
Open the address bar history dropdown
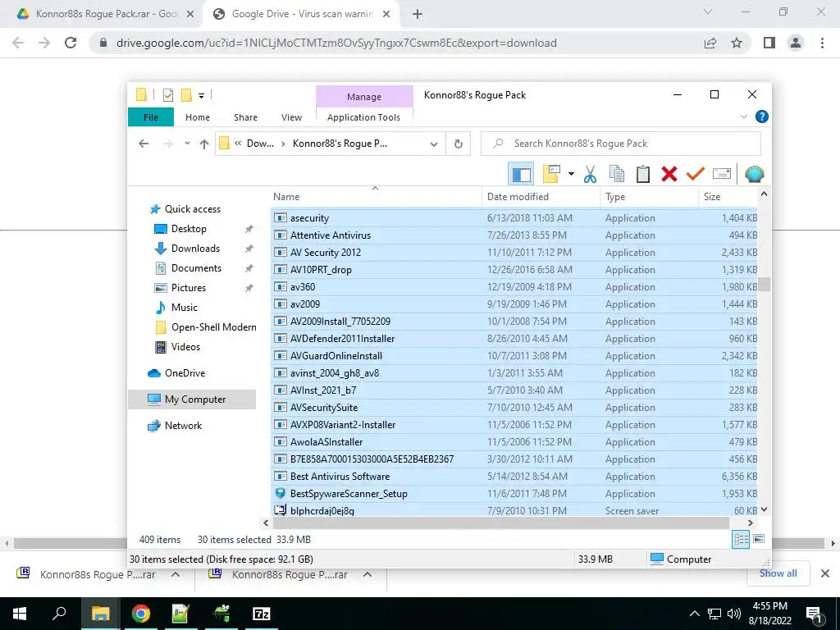pyautogui.click(x=434, y=144)
